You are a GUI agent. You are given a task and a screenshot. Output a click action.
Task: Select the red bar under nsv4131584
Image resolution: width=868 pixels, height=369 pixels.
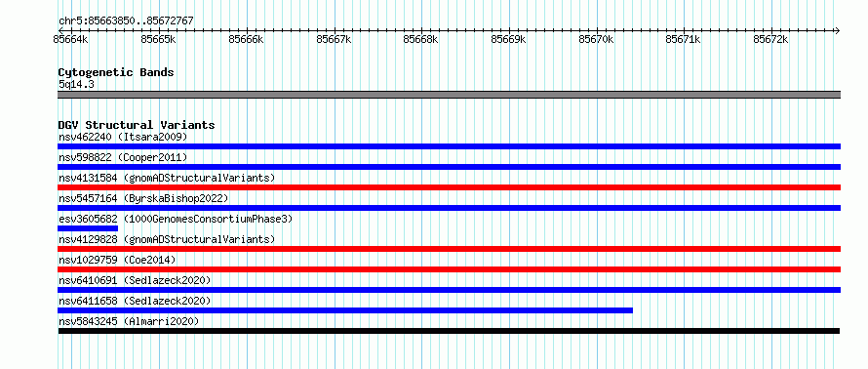coord(449,187)
